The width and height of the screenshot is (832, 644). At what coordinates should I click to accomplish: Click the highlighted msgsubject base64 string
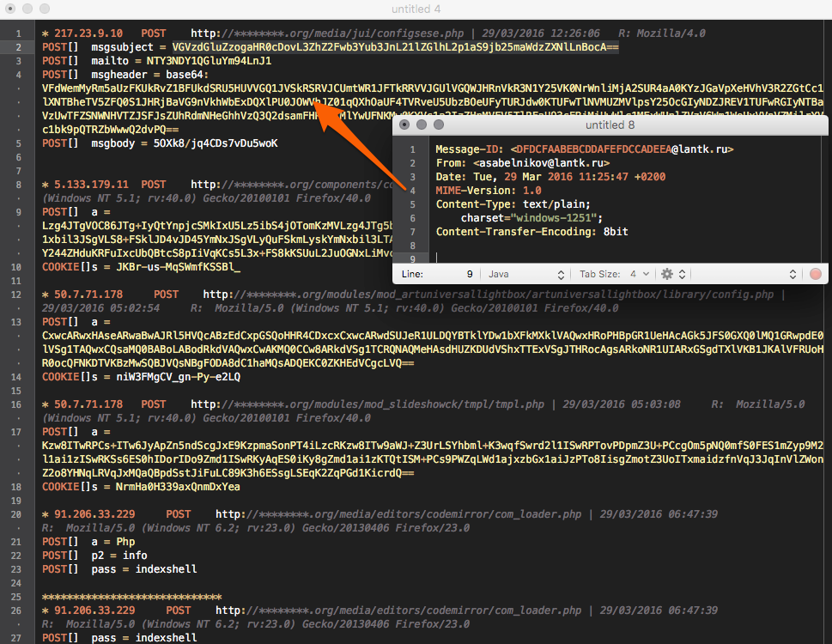click(395, 47)
